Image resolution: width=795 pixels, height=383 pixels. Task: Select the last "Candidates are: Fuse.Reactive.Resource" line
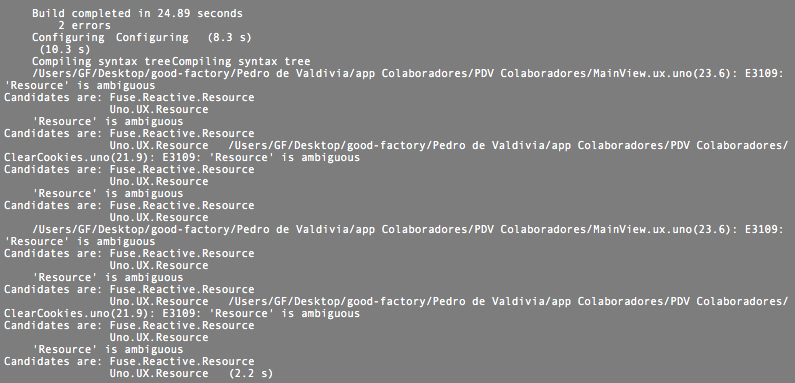tap(129, 362)
